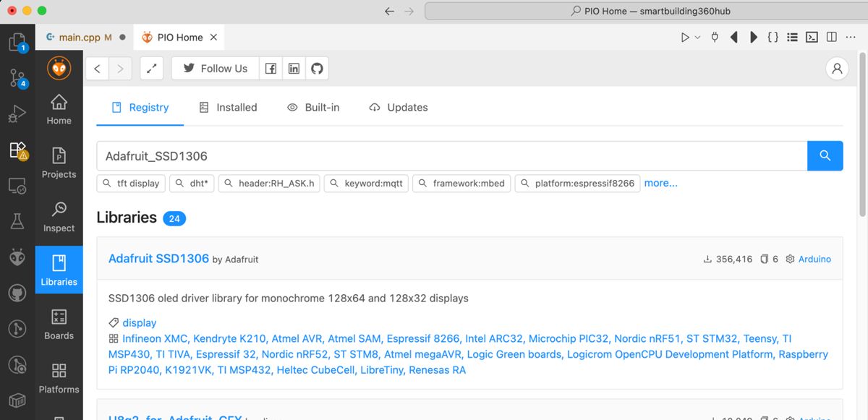Open Boards section in PIO sidebar
Image resolution: width=868 pixels, height=420 pixels.
click(x=59, y=325)
